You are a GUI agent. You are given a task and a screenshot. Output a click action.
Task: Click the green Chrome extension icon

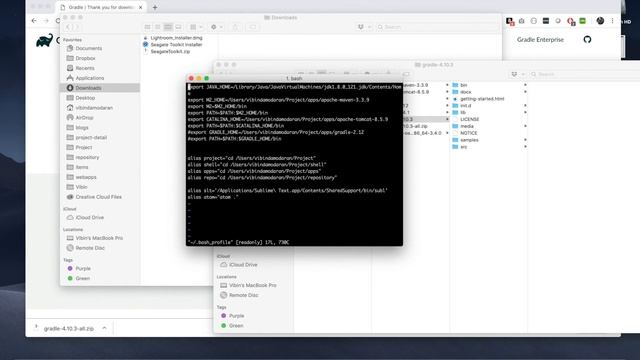point(582,21)
